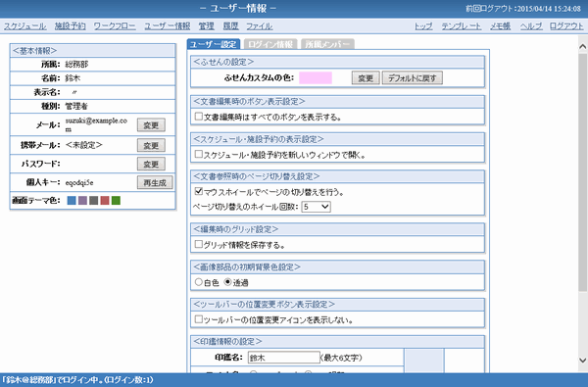Click the 印鑑 preview box

pyautogui.click(x=424, y=361)
